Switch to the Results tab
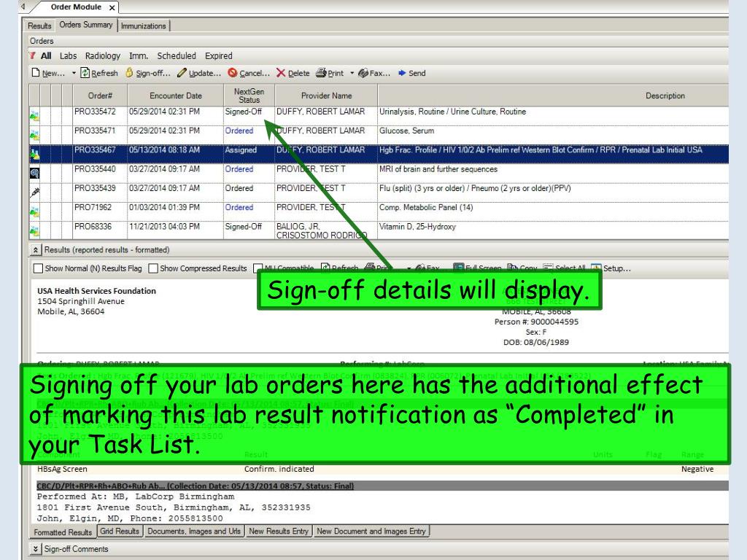The width and height of the screenshot is (747, 560). pos(39,26)
